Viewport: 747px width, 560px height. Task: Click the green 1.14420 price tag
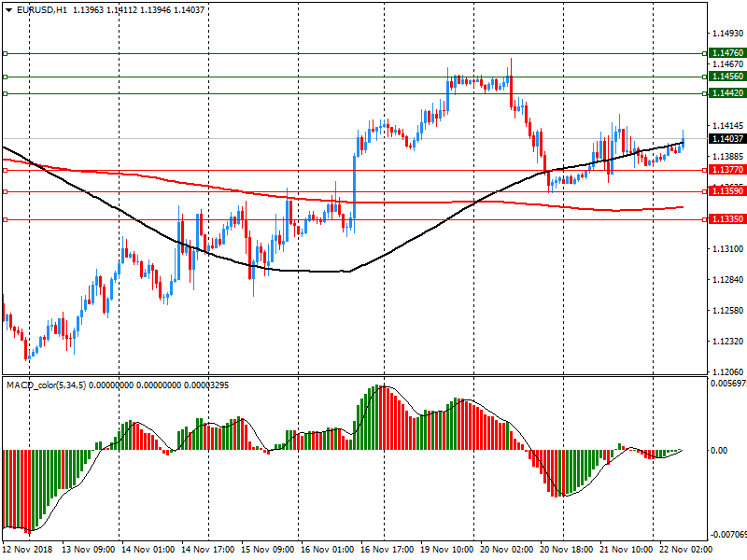click(x=727, y=93)
